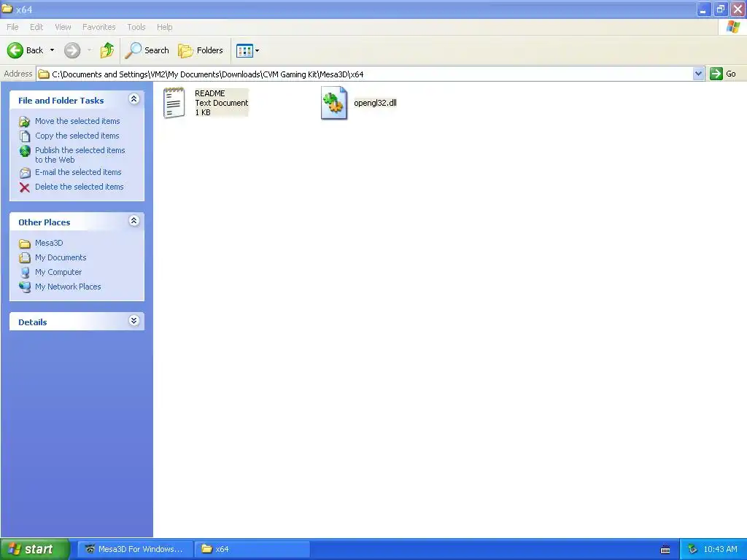Screen dimensions: 747x560
Task: Click E-mail the selected items
Action: (x=78, y=172)
